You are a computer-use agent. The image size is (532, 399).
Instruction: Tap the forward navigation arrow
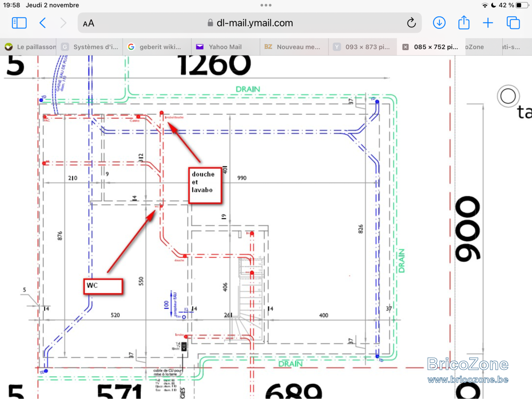[63, 23]
